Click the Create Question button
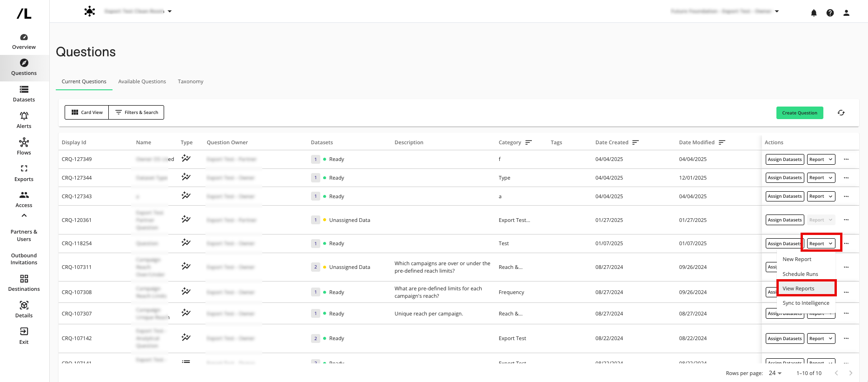The image size is (868, 382). 800,113
